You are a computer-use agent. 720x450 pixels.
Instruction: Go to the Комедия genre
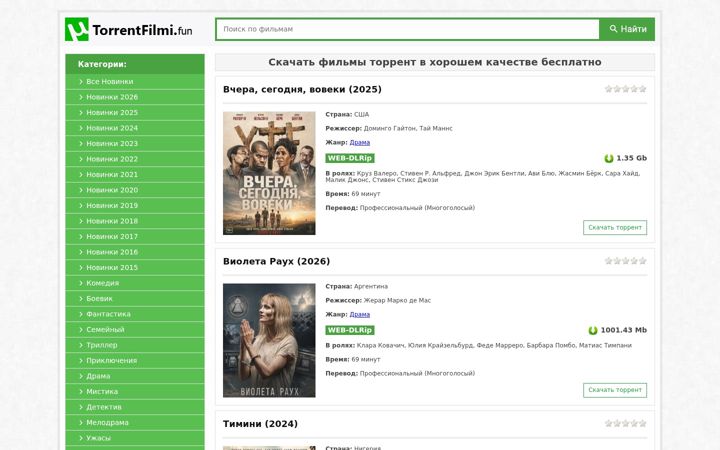(x=135, y=283)
